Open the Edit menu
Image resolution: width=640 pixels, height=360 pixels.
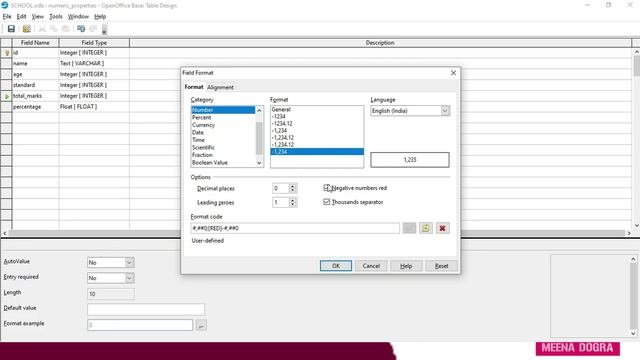point(21,17)
